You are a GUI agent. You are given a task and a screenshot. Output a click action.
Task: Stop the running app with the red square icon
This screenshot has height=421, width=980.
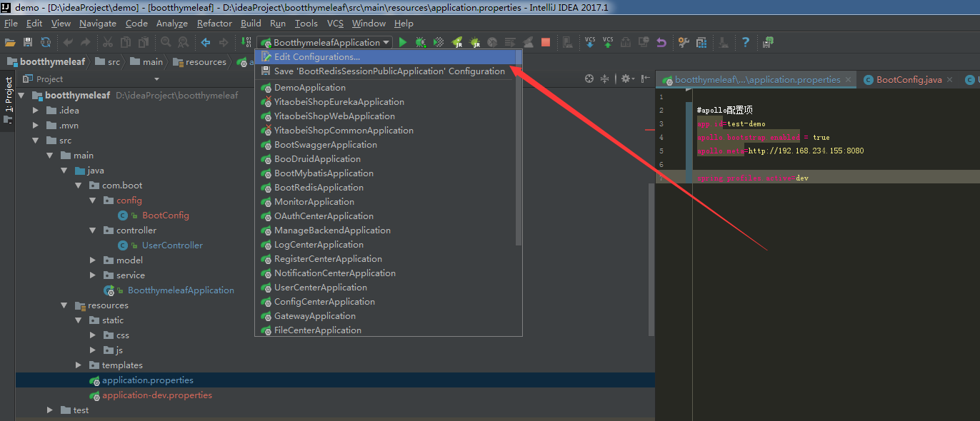[x=545, y=42]
